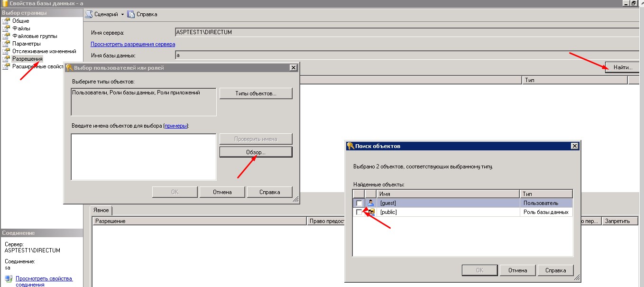The image size is (644, 287).
Task: Check the [guest] user checkbox
Action: 359,203
